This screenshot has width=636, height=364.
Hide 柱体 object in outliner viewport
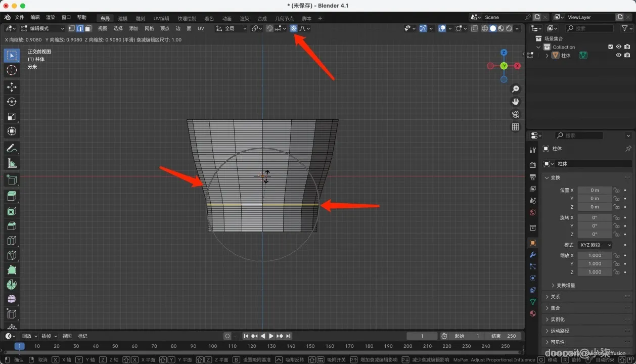tap(618, 56)
